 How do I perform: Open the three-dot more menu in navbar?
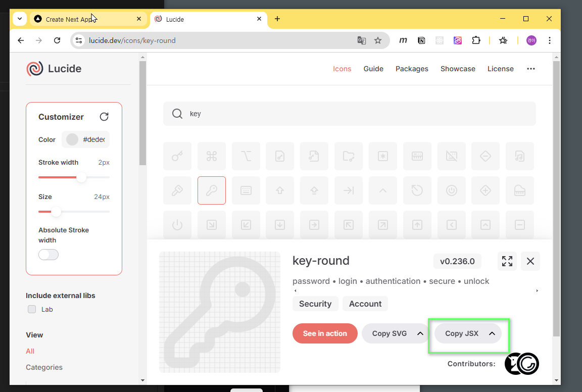click(x=530, y=69)
